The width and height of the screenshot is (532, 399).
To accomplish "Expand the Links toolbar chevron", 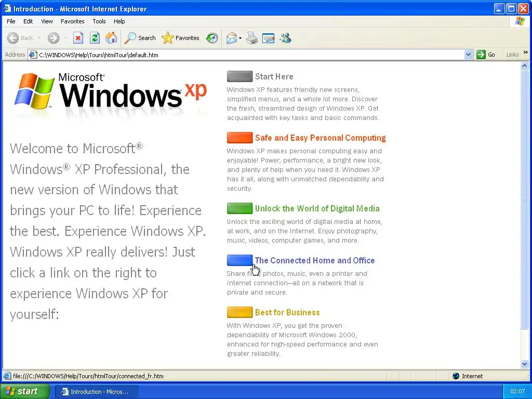I will click(x=526, y=52).
